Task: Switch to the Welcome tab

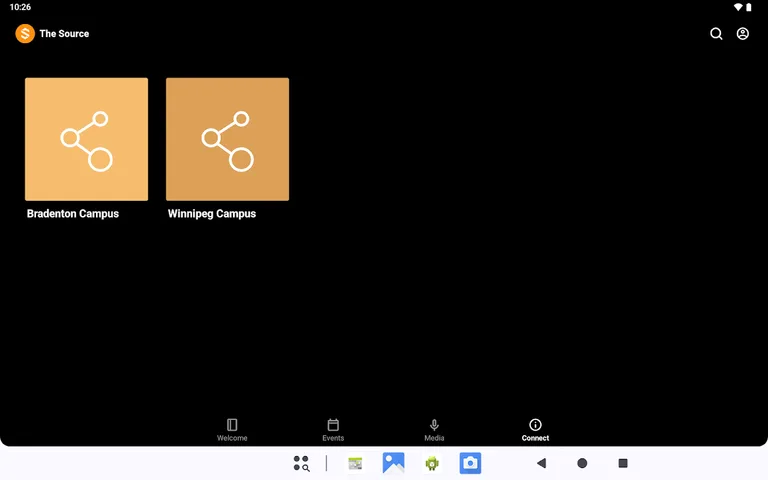Action: point(232,430)
